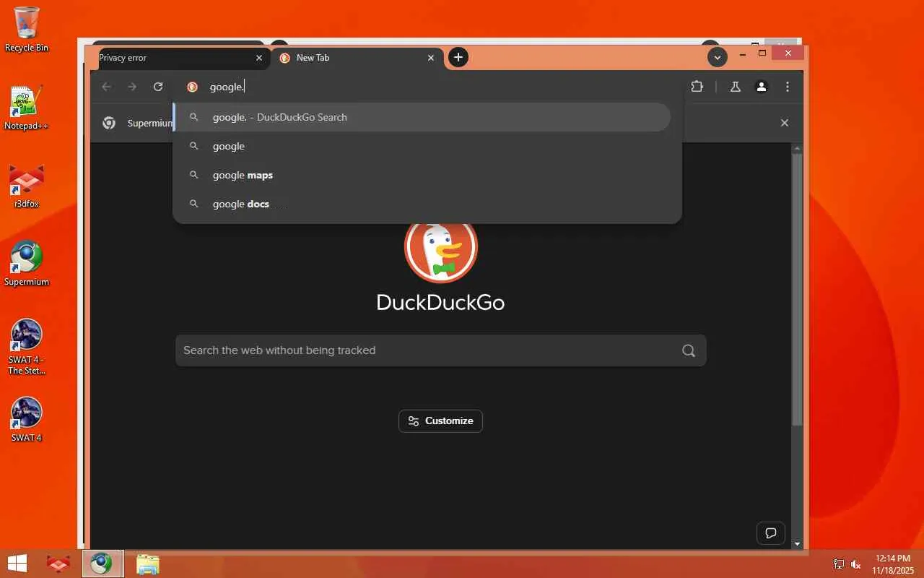Open r3dfox from the taskbar
The width and height of the screenshot is (924, 578).
click(x=58, y=564)
